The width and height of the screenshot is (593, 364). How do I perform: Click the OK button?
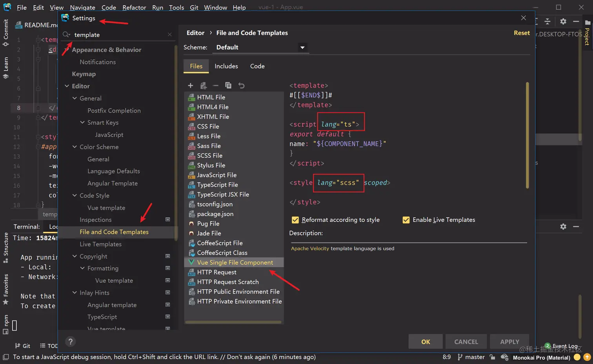(x=426, y=342)
